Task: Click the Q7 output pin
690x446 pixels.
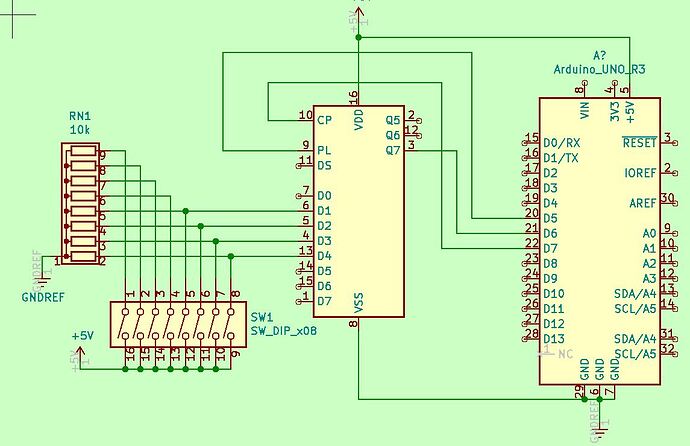Action: (x=393, y=150)
